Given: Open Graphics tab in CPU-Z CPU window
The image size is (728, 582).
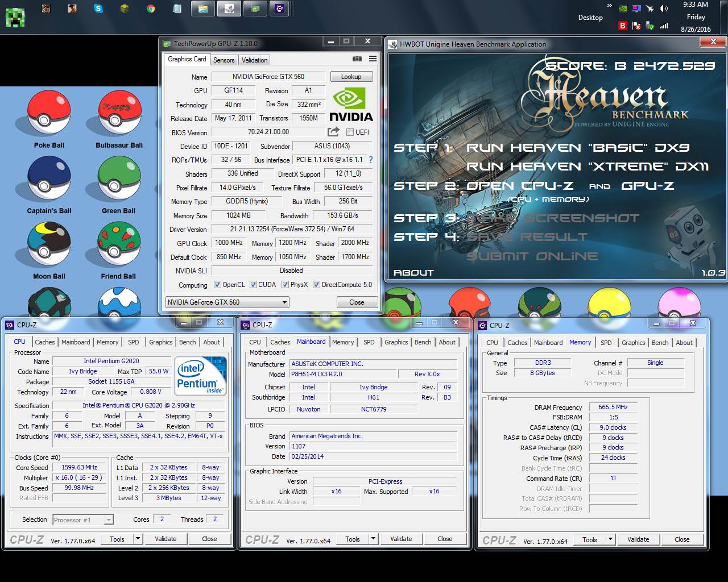Looking at the screenshot, I should [161, 342].
